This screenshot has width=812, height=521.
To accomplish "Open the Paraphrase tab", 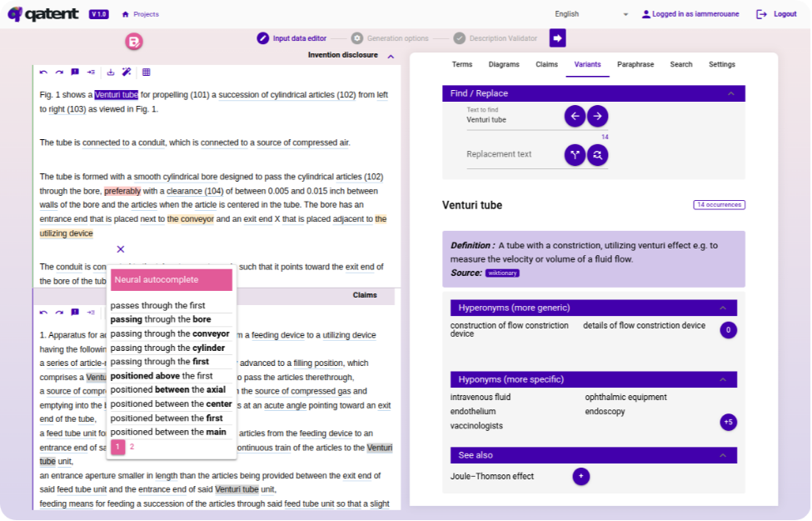I will (635, 64).
